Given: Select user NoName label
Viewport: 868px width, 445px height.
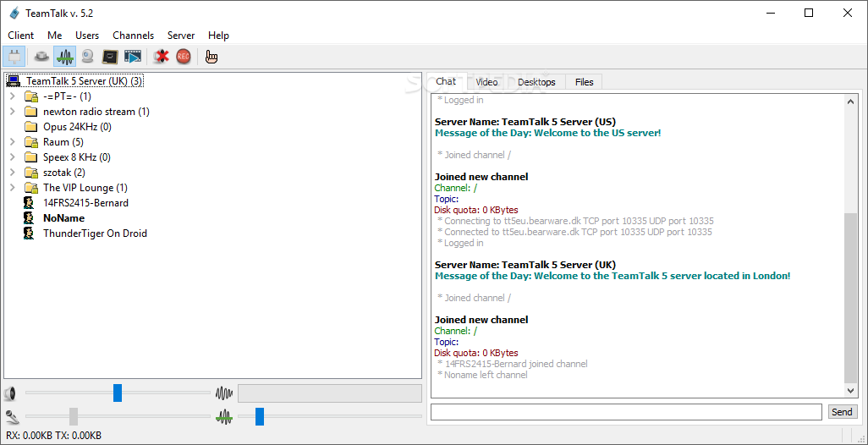Looking at the screenshot, I should (63, 218).
